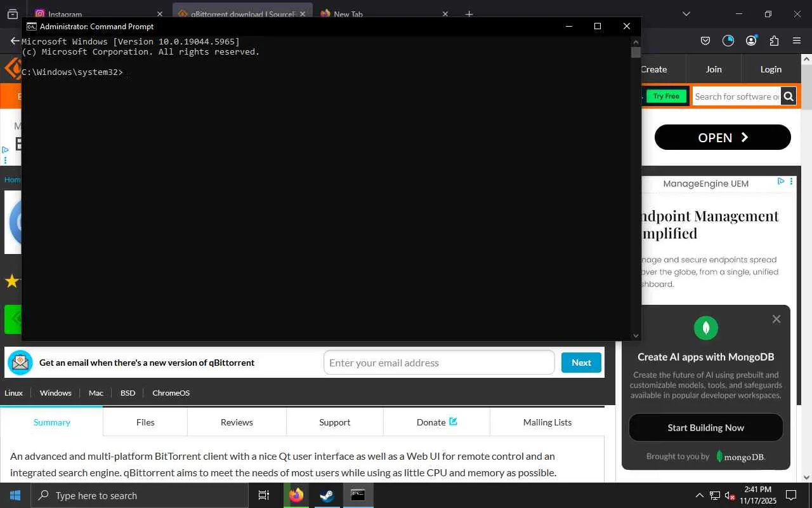
Task: Follow the Linux platform link
Action: click(13, 393)
